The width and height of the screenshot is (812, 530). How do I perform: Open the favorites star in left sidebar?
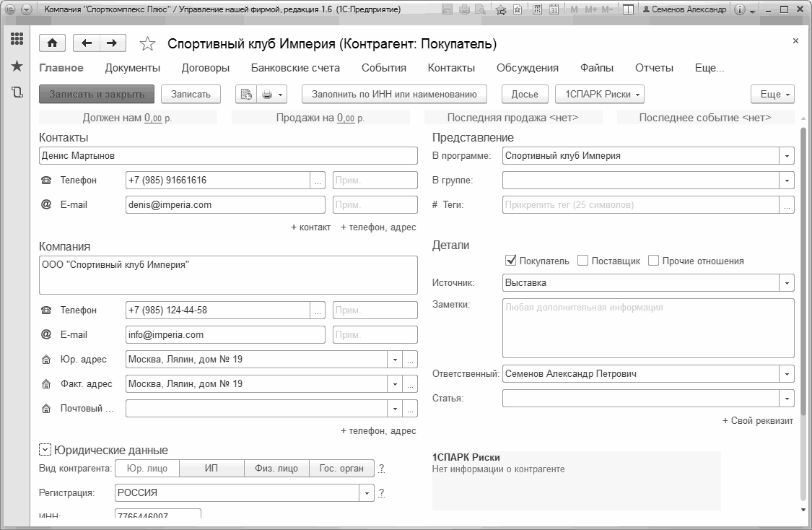click(x=17, y=66)
